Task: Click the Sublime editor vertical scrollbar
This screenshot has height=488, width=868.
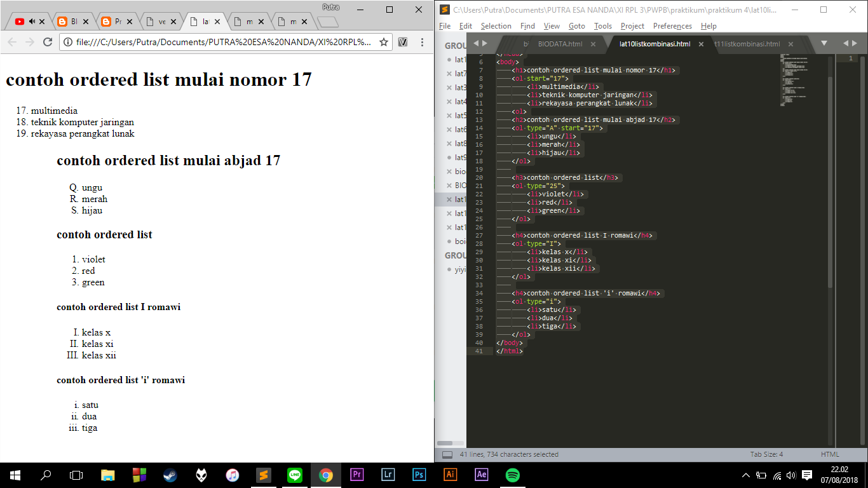Action: 830,181
